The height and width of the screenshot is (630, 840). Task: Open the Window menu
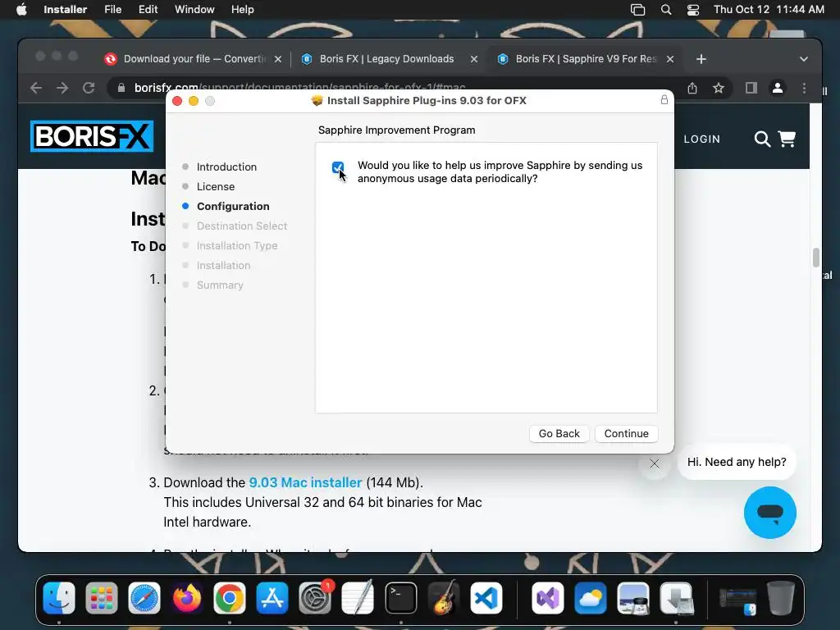click(x=194, y=10)
